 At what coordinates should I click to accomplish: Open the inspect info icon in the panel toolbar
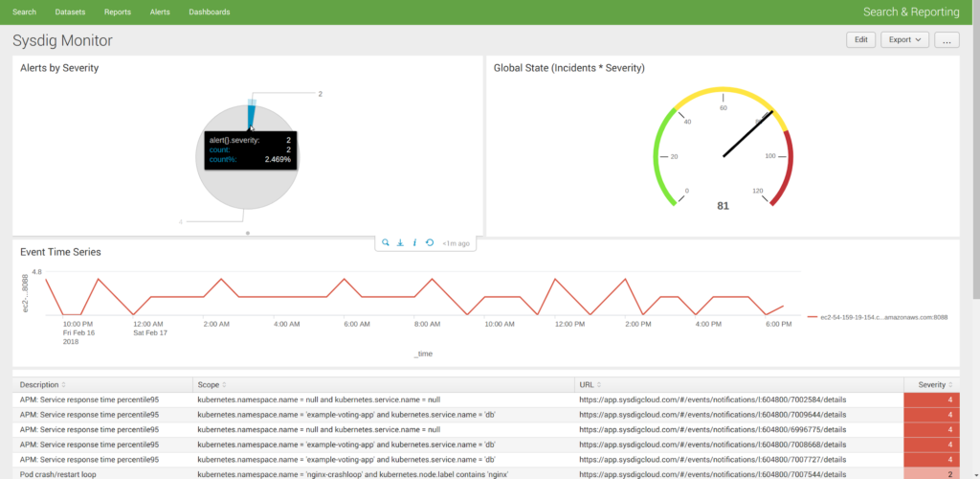click(x=415, y=242)
